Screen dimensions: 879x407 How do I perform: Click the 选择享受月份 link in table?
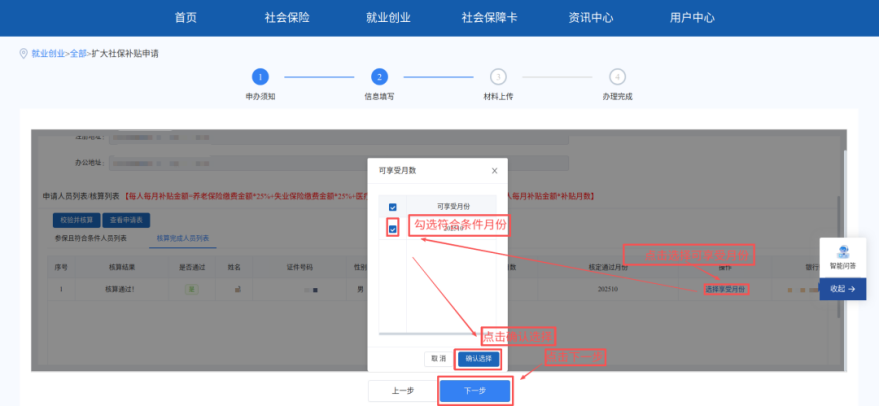click(725, 289)
